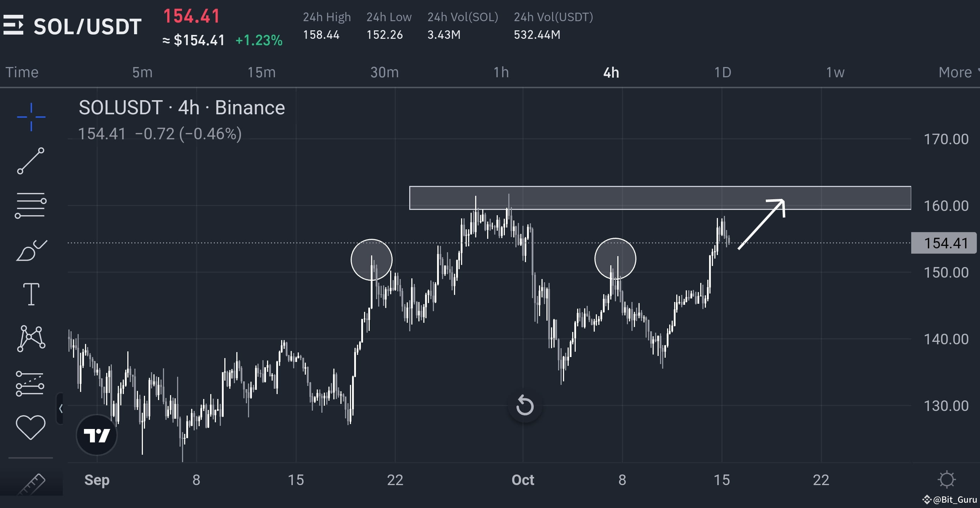Switch to the 15m timeframe tab
980x508 pixels.
[x=262, y=72]
